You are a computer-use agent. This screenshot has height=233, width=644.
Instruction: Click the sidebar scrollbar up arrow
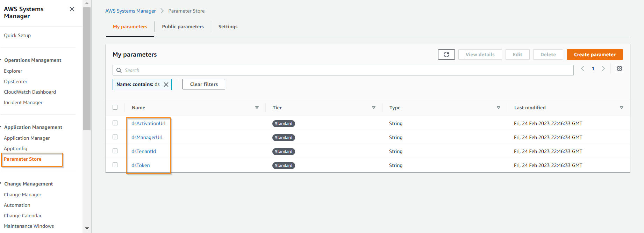(x=87, y=3)
